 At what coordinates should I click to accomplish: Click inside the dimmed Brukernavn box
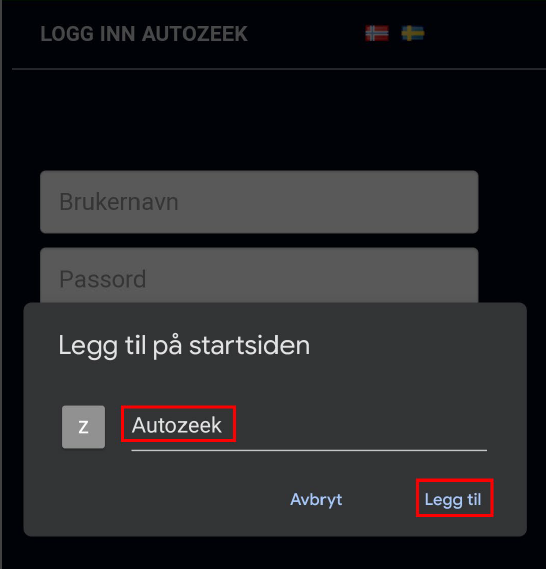[259, 202]
